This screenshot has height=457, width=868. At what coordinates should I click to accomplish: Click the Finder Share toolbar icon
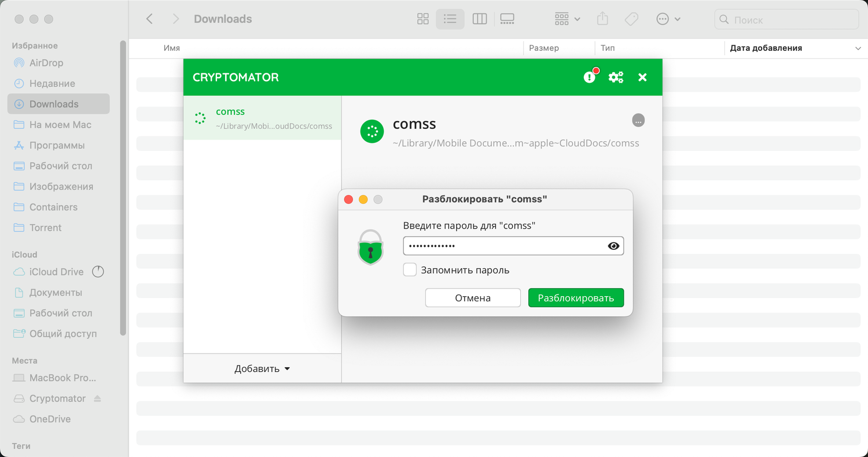[x=602, y=19]
